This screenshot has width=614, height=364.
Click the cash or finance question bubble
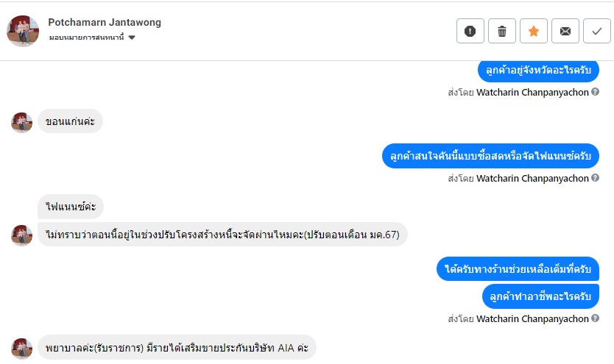coord(490,156)
